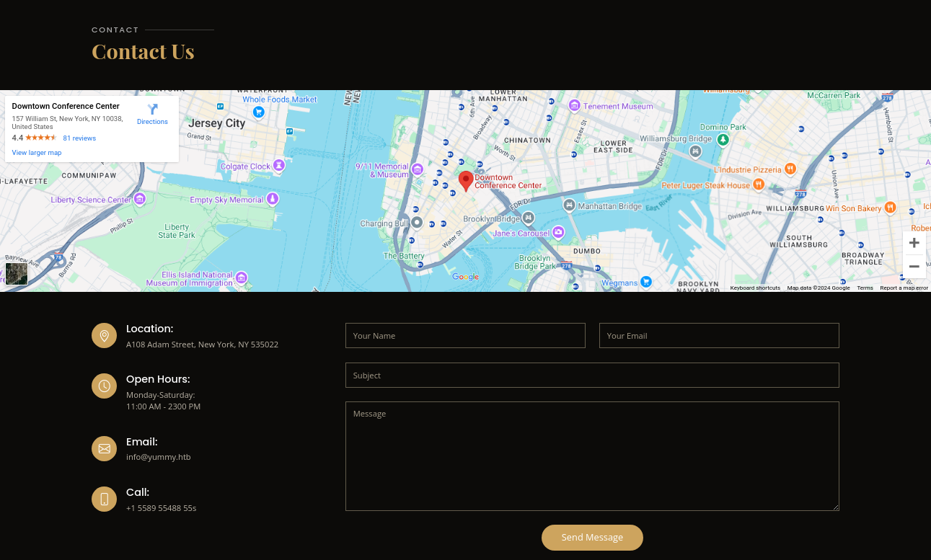Click the Tenement Museum marker icon
The height and width of the screenshot is (560, 931).
[x=574, y=105]
